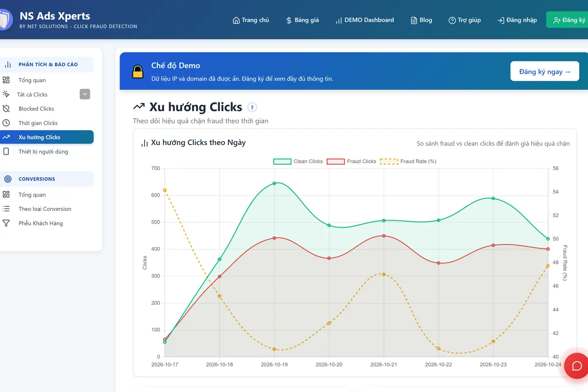Open Trợ giúp help page

coord(465,20)
